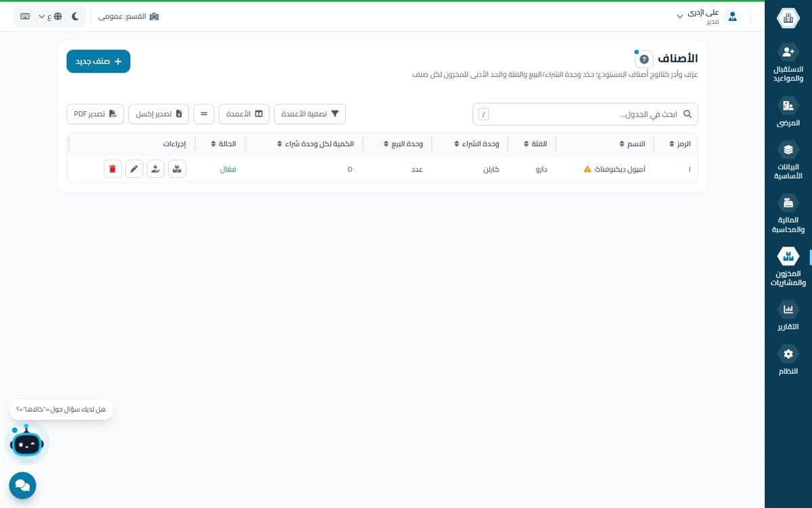Click the عدد sale unit cell
The width and height of the screenshot is (812, 508).
[x=418, y=169]
